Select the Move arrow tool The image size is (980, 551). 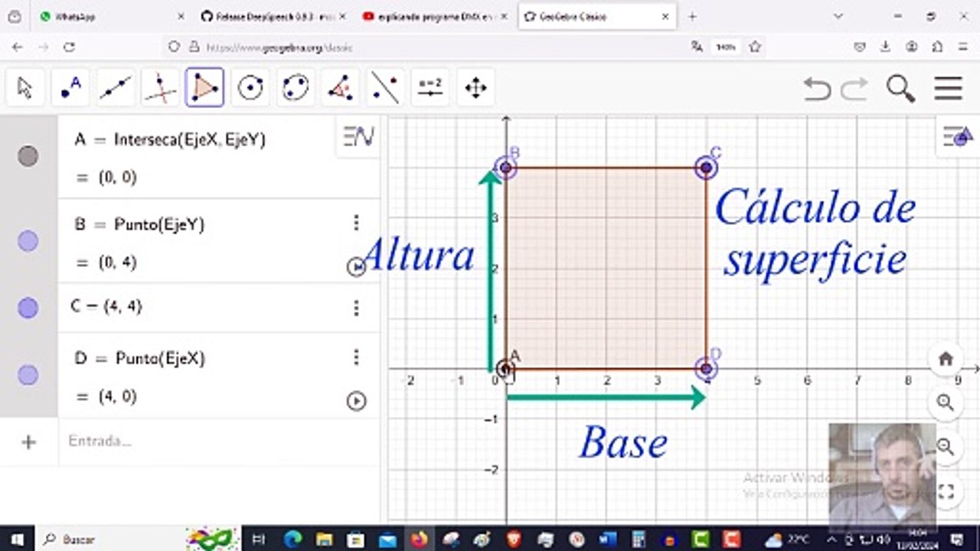(x=25, y=88)
